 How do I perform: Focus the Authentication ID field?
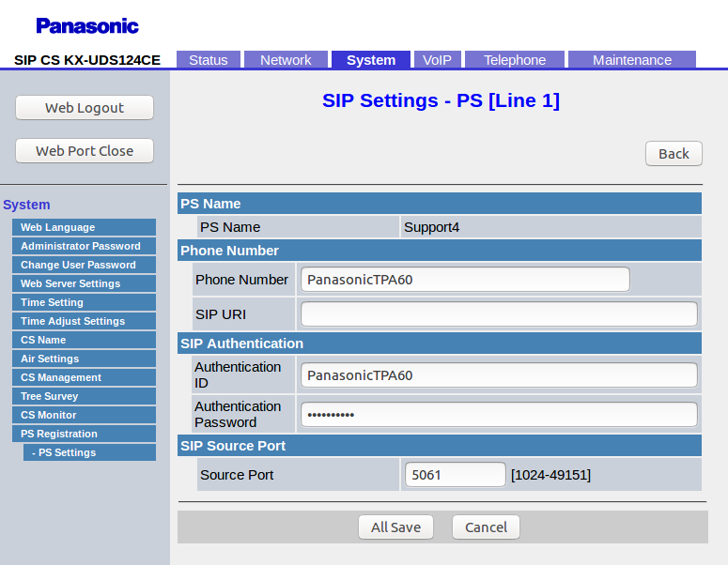click(499, 374)
